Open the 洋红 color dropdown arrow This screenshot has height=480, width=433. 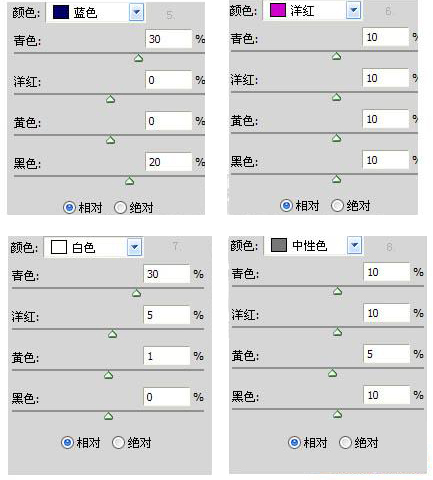point(353,10)
